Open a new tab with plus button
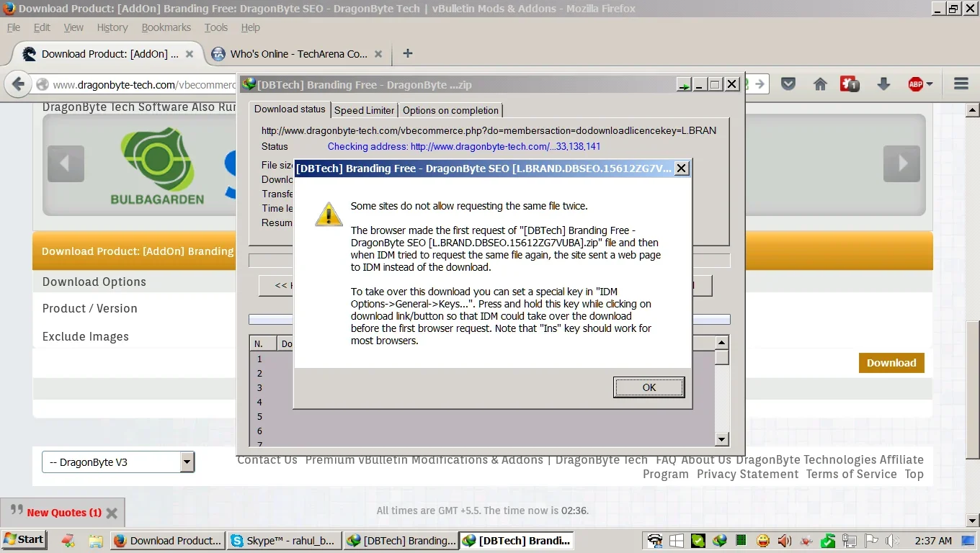 coord(407,53)
